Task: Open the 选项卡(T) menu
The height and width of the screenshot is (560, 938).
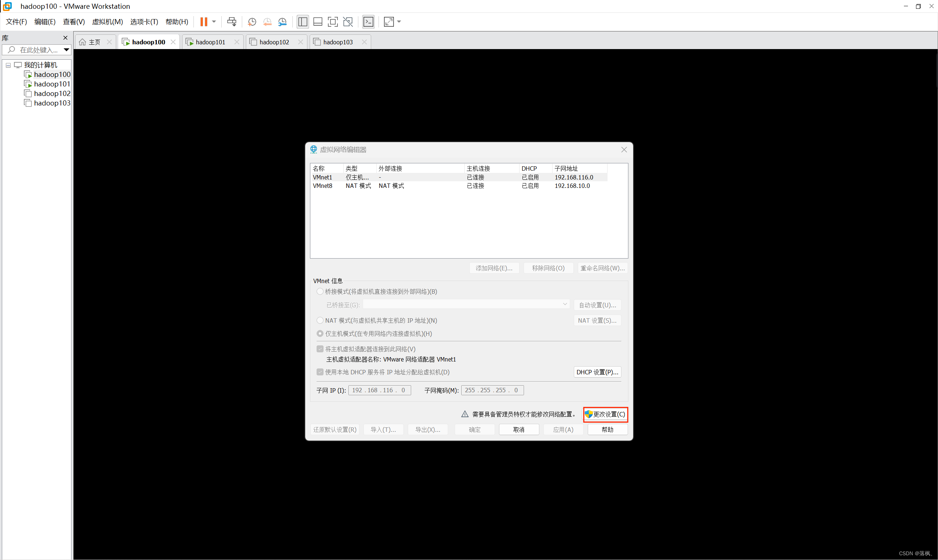Action: [144, 22]
